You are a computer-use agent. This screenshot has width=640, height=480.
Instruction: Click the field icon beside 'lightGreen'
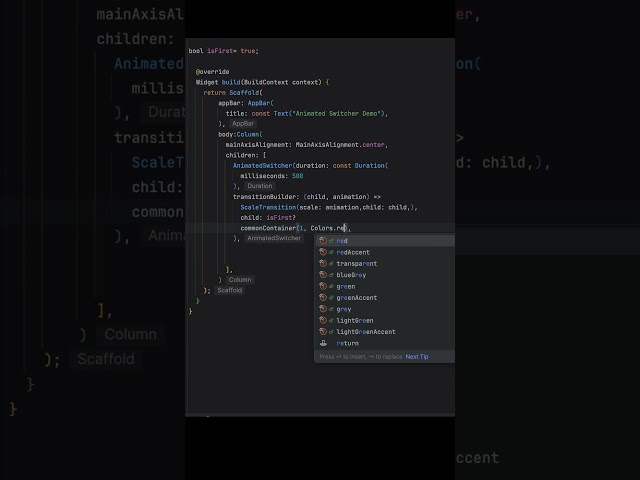click(x=323, y=320)
